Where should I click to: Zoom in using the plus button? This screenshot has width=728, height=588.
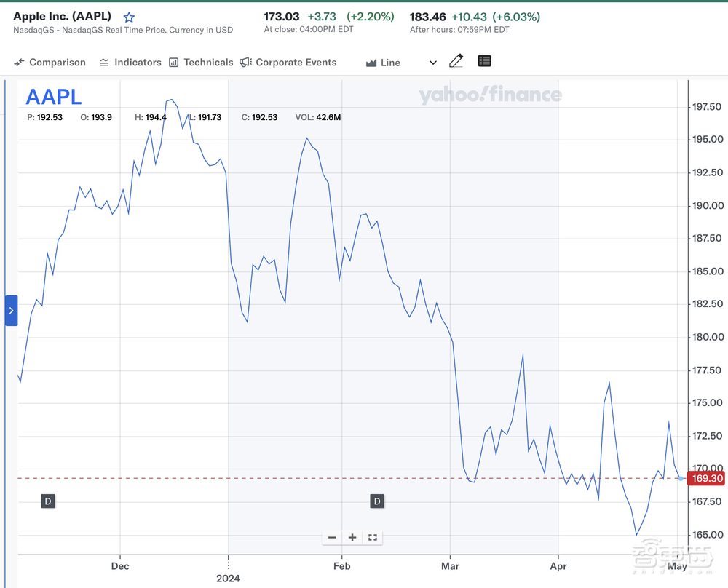(352, 537)
